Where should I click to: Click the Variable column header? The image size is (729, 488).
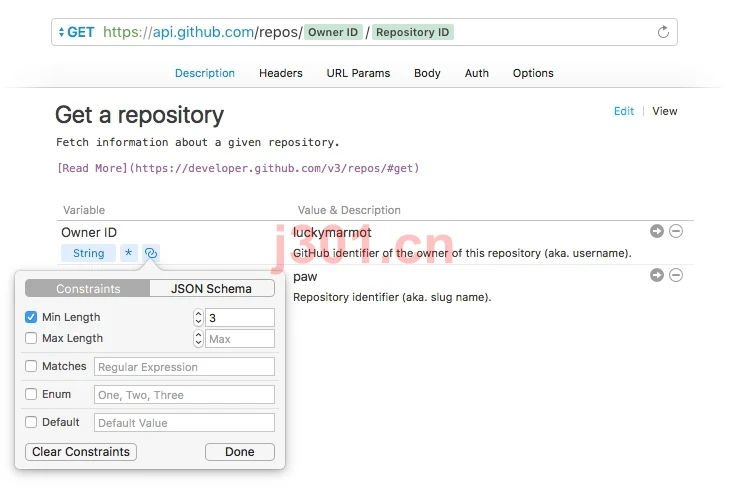coord(84,210)
